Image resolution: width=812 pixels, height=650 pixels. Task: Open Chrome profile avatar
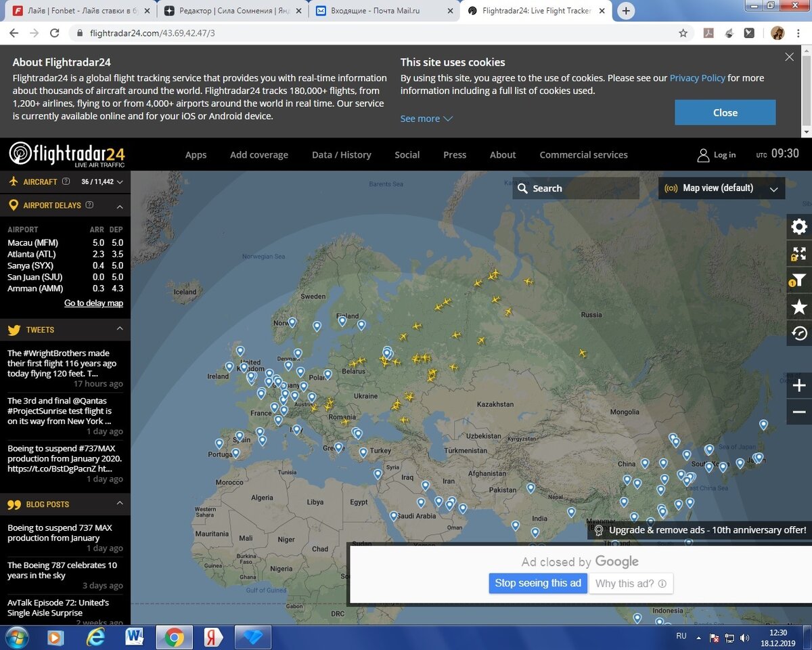tap(777, 32)
